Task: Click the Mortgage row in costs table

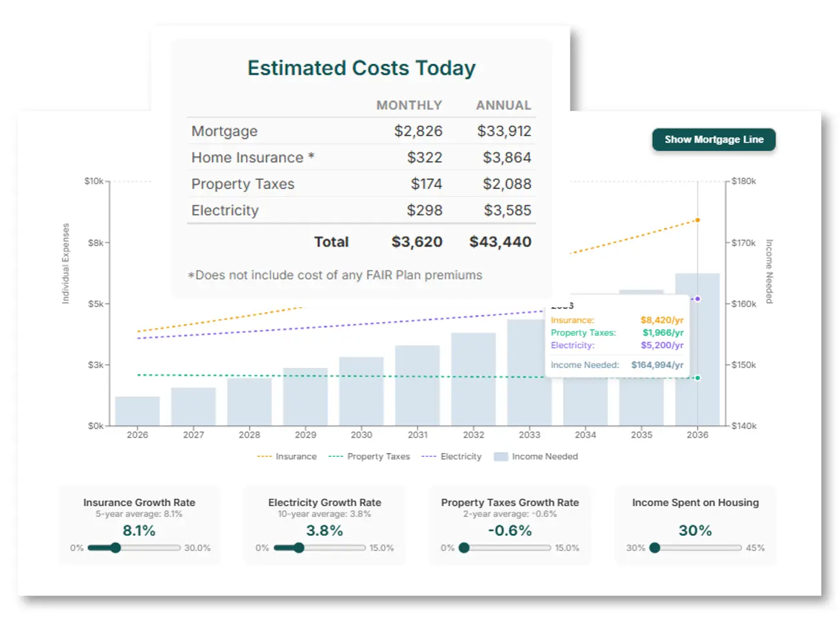Action: point(361,131)
